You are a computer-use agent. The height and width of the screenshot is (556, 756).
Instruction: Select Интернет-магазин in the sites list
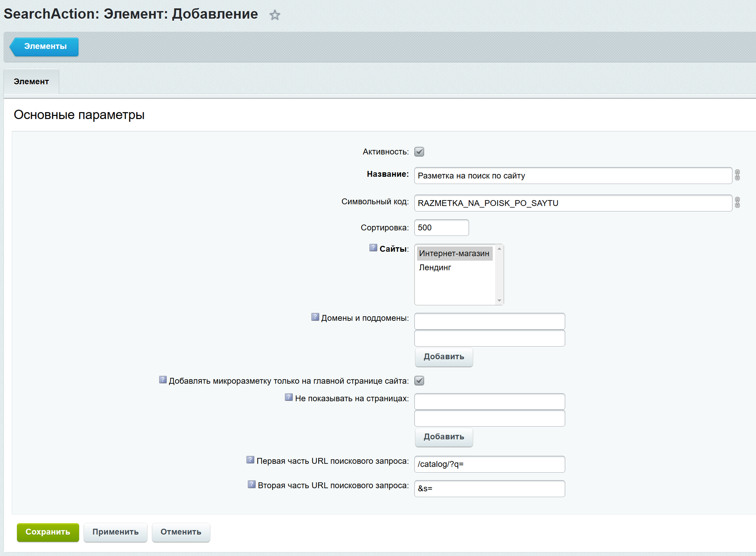(x=454, y=253)
